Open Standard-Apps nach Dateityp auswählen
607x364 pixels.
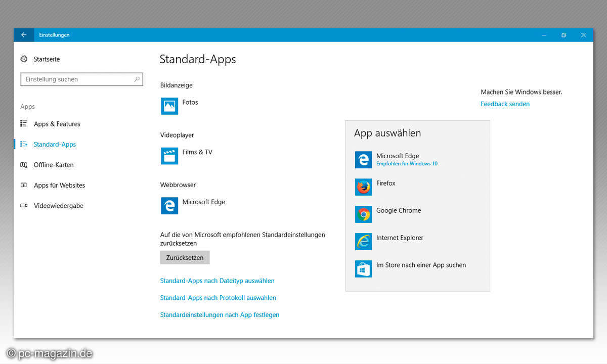tap(217, 281)
